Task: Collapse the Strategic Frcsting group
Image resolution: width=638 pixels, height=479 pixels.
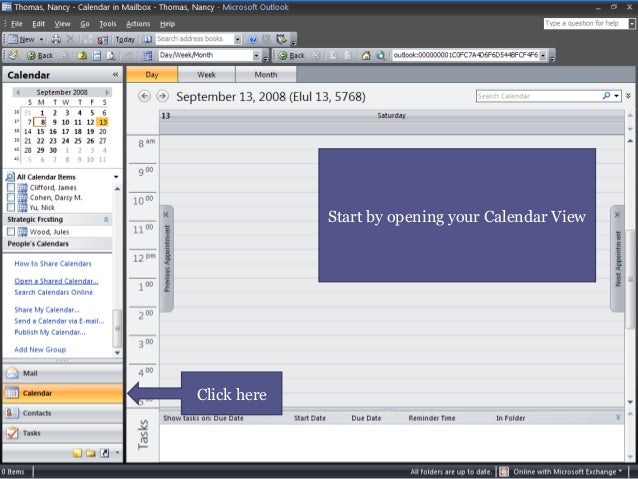Action: click(106, 220)
